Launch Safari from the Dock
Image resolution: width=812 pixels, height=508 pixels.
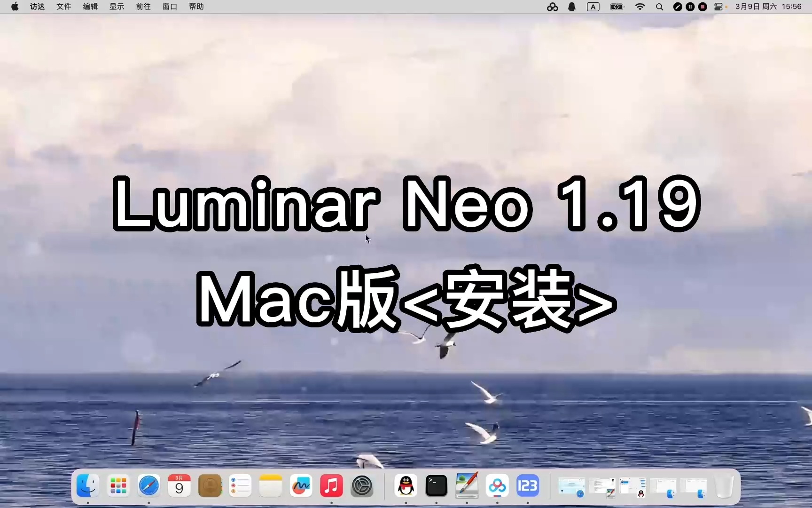click(x=148, y=486)
